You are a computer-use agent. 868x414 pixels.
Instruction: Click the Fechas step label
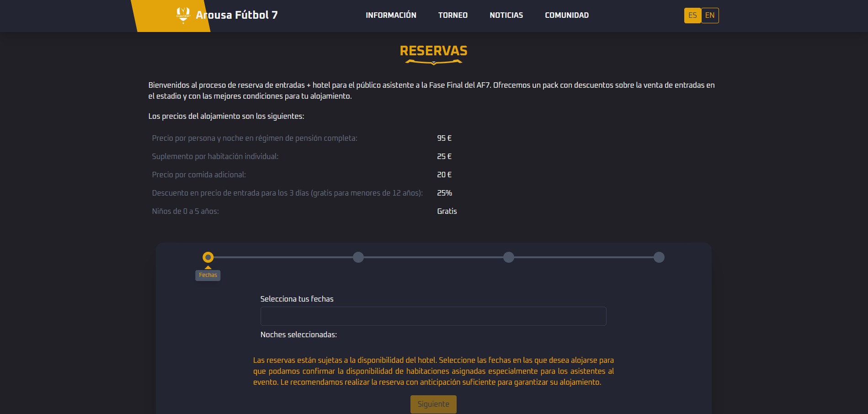[x=208, y=275]
